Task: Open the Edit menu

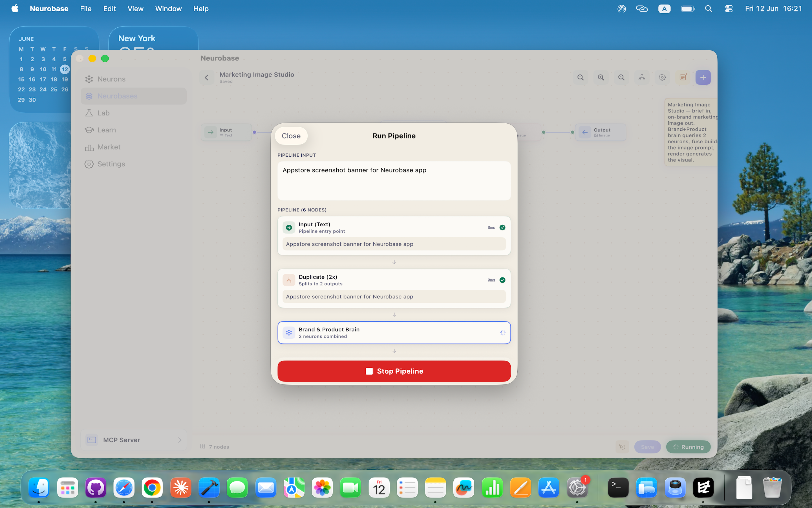Action: pos(109,9)
